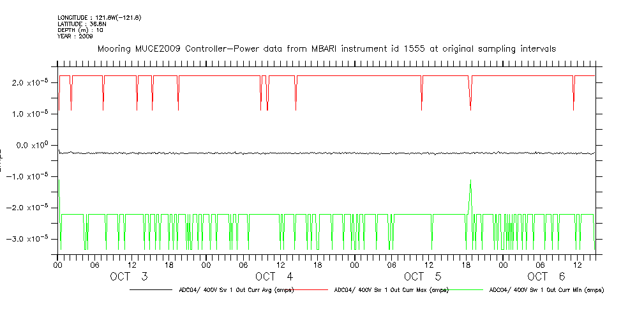Select the OCT 6 date label
Screen dimensions: 644x322
tap(546, 277)
